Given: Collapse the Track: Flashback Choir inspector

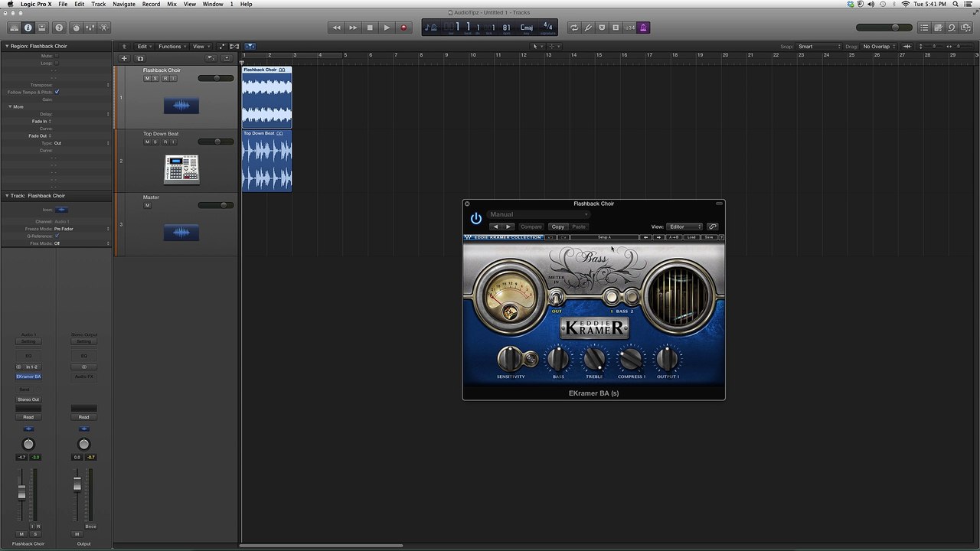Looking at the screenshot, I should (6, 196).
